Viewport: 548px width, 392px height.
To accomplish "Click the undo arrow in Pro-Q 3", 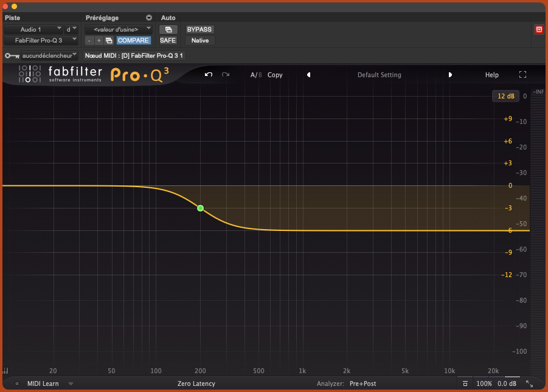I will pos(209,75).
